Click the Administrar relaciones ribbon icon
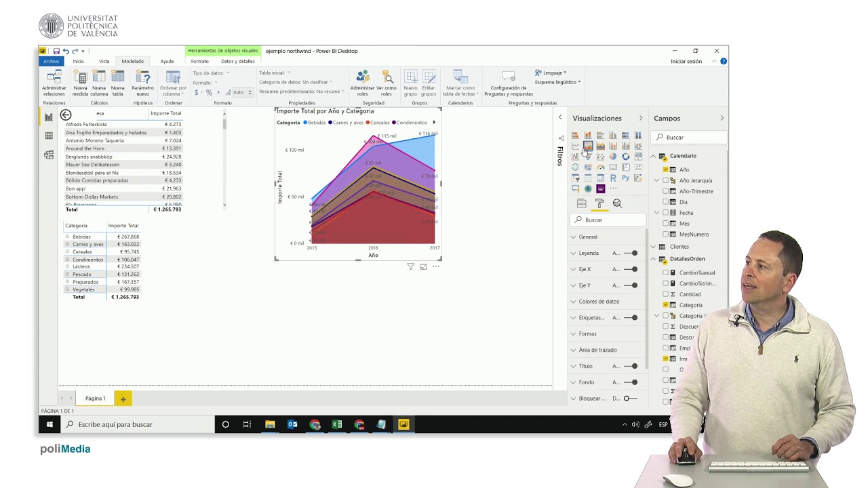 click(54, 83)
